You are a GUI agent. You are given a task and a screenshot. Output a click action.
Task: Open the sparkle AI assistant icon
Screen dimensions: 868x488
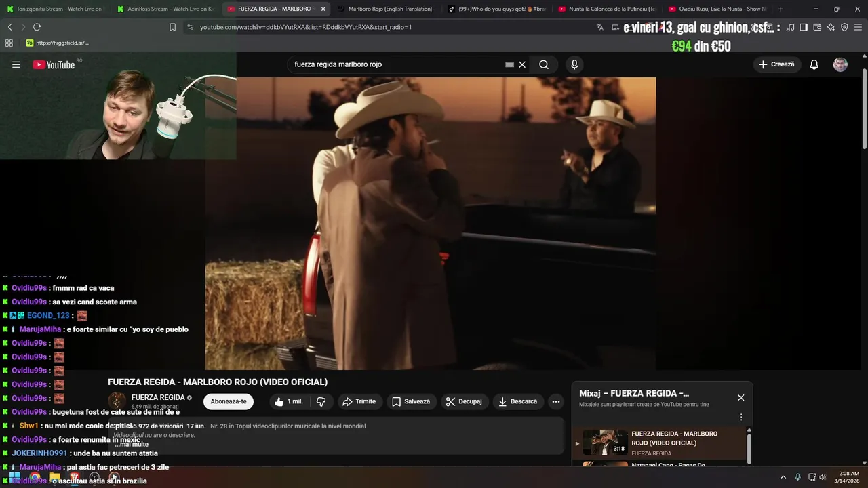point(831,27)
